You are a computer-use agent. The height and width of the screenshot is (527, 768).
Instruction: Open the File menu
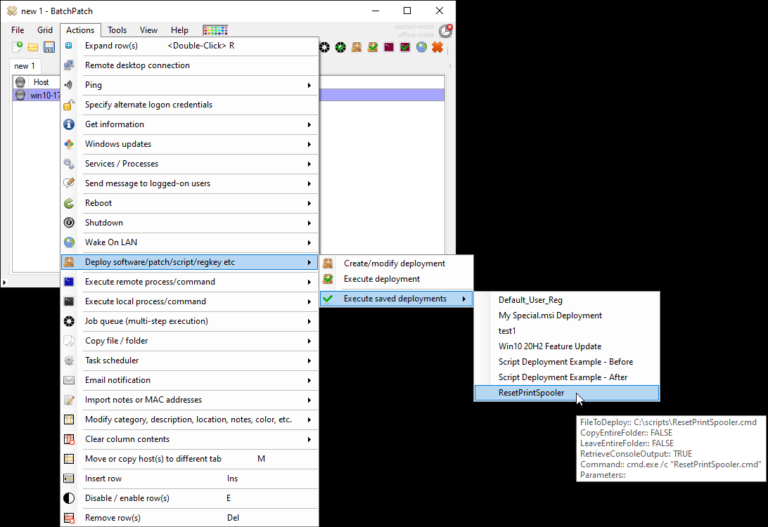point(18,30)
